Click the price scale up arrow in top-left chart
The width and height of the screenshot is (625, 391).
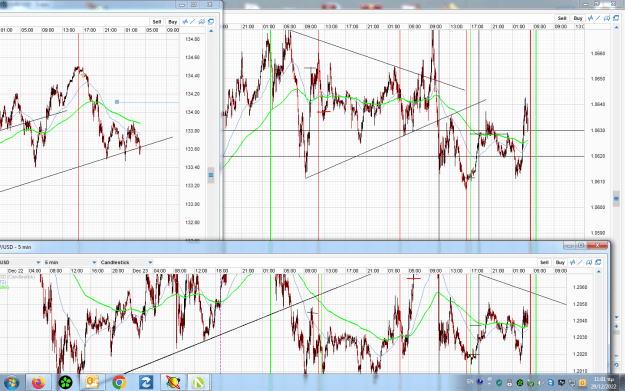[x=211, y=31]
